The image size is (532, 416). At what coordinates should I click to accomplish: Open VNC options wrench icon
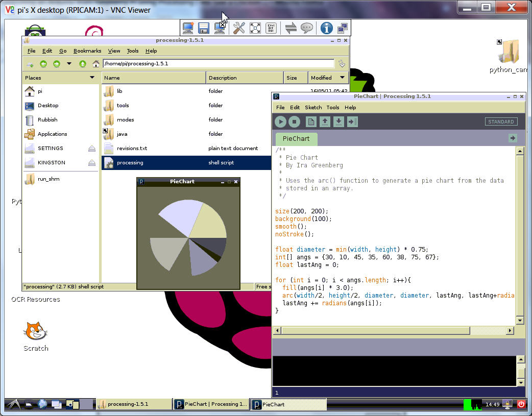tap(238, 28)
